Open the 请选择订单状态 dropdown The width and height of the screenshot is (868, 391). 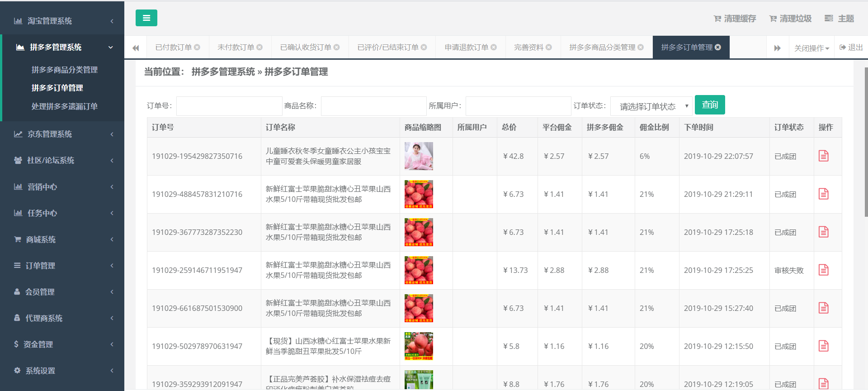point(651,106)
